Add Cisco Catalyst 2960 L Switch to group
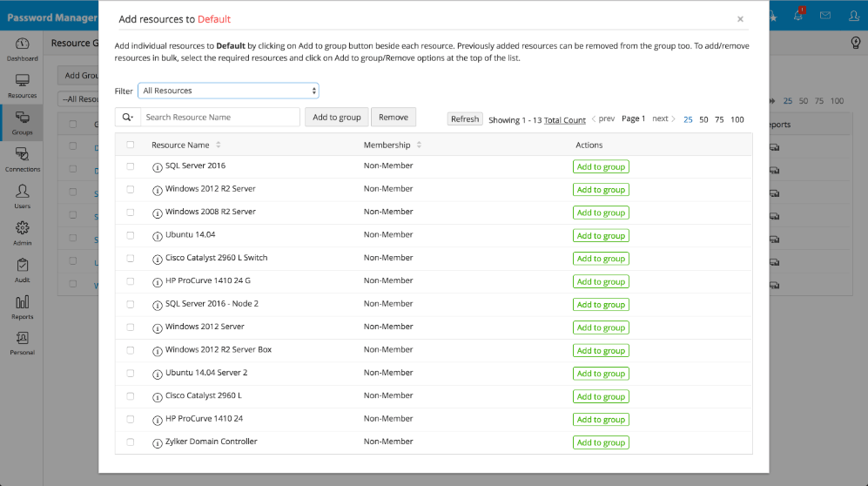 pos(601,259)
